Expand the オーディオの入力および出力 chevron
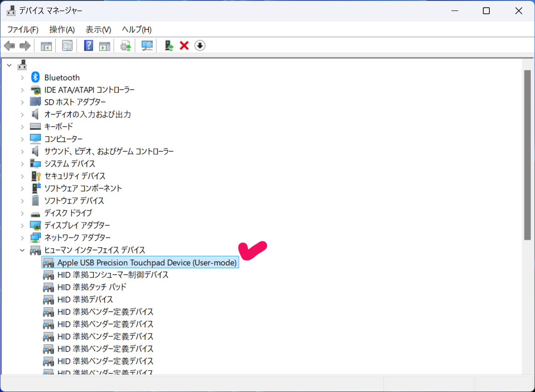 (22, 115)
